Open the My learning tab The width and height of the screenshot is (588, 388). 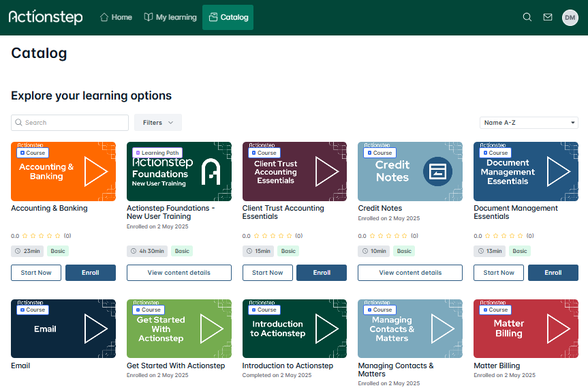170,17
